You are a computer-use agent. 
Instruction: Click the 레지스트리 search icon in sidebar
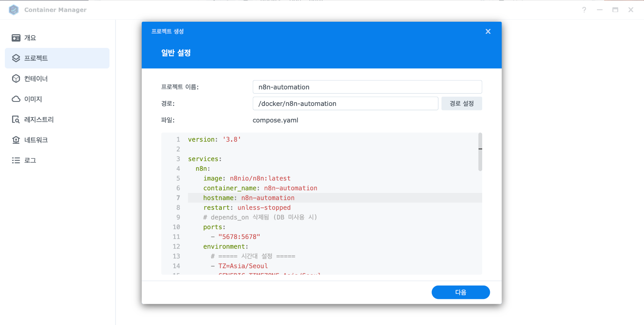tap(16, 120)
